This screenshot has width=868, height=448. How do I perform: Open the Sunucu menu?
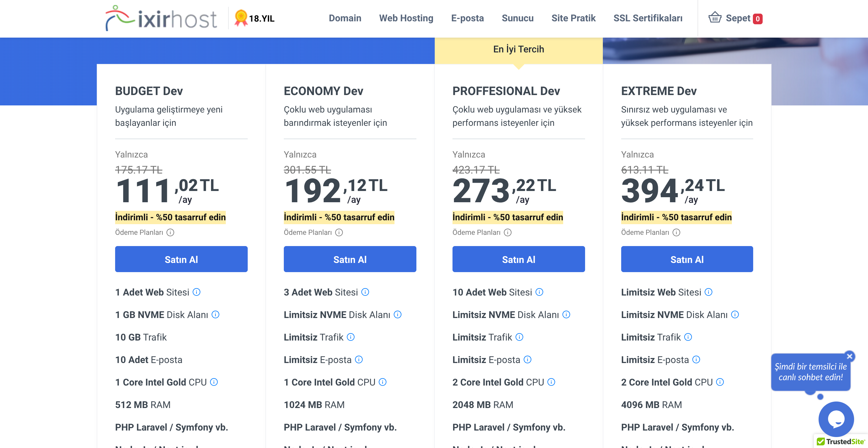pyautogui.click(x=517, y=18)
